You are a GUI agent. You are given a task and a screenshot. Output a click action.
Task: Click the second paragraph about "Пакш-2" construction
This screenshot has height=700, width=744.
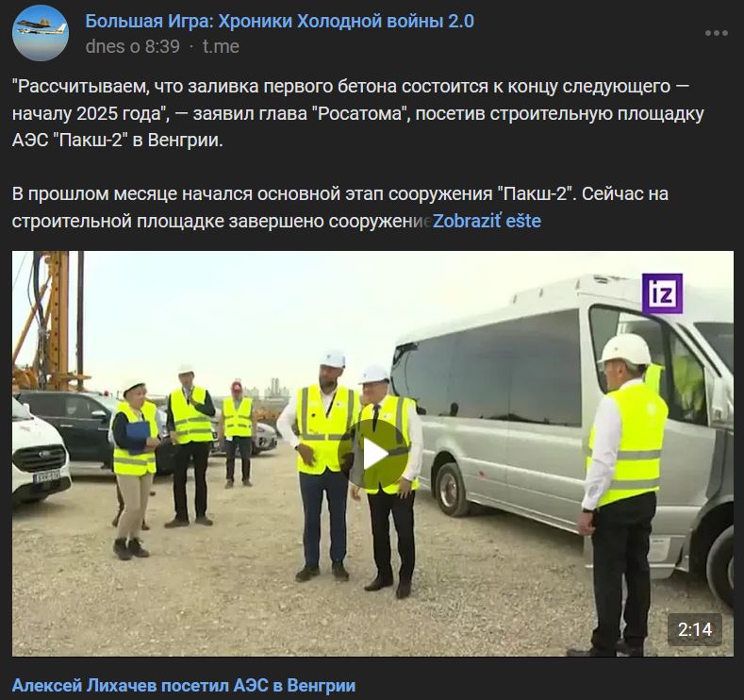[x=340, y=208]
